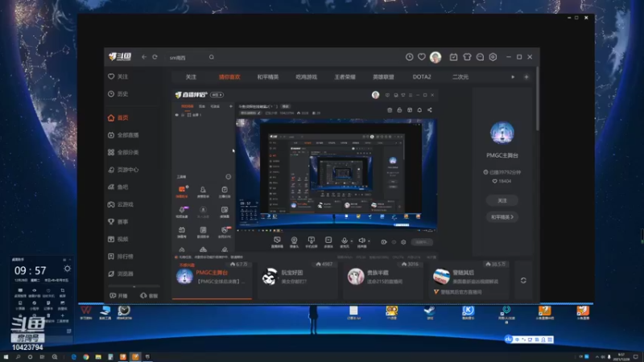The image size is (644, 362).
Task: Open 全部直播 in the sidebar
Action: (x=123, y=135)
